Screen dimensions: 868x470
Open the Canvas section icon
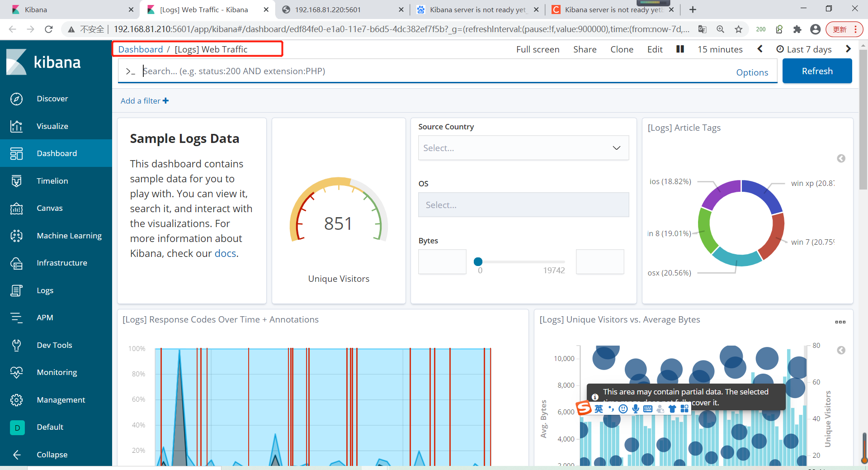click(17, 208)
